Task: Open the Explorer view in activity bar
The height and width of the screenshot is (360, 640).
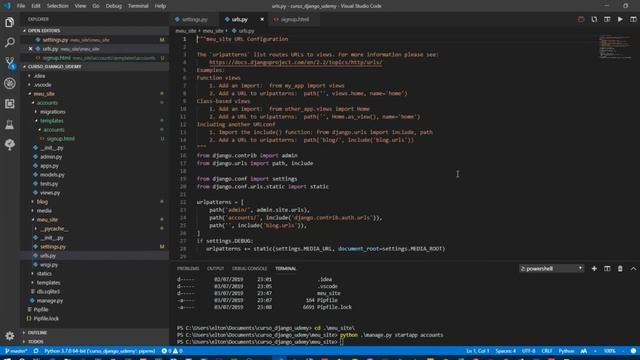Action: coord(9,22)
